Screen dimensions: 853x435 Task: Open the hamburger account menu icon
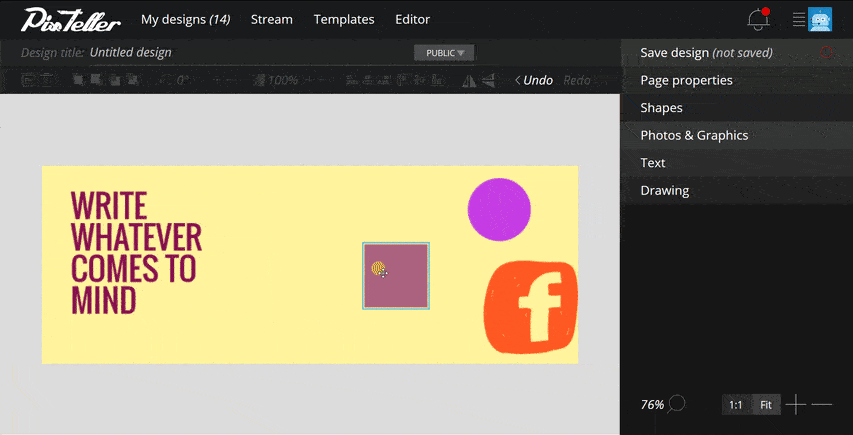click(799, 19)
